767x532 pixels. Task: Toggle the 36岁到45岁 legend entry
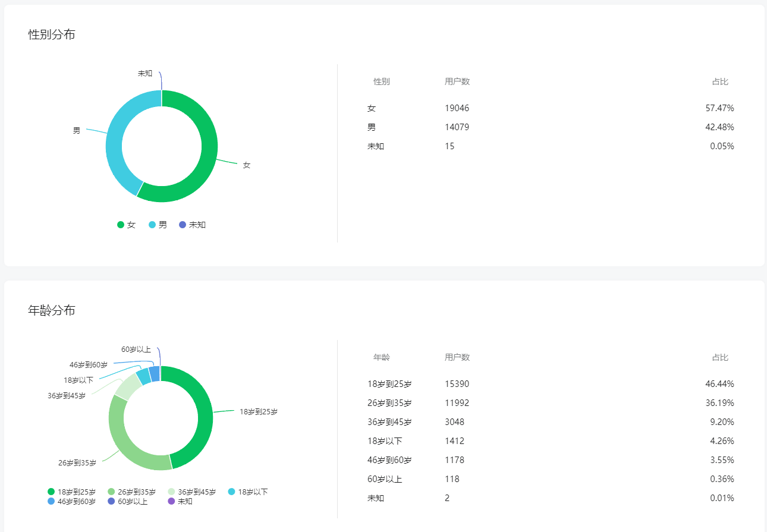pyautogui.click(x=192, y=492)
